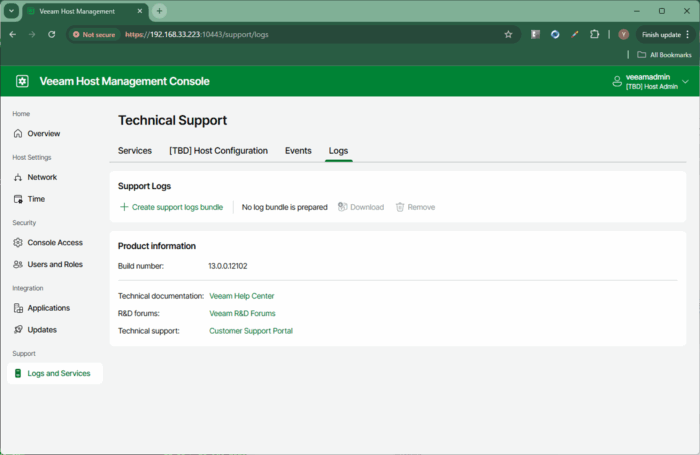Switch to the Events tab
The width and height of the screenshot is (700, 455).
click(x=298, y=151)
